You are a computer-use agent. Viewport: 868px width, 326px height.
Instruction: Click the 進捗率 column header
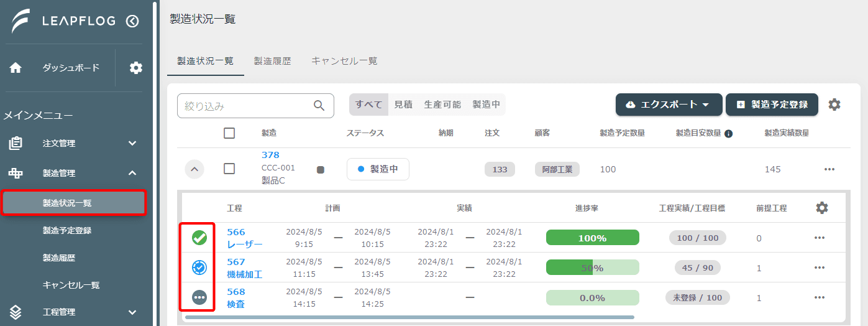coord(587,208)
